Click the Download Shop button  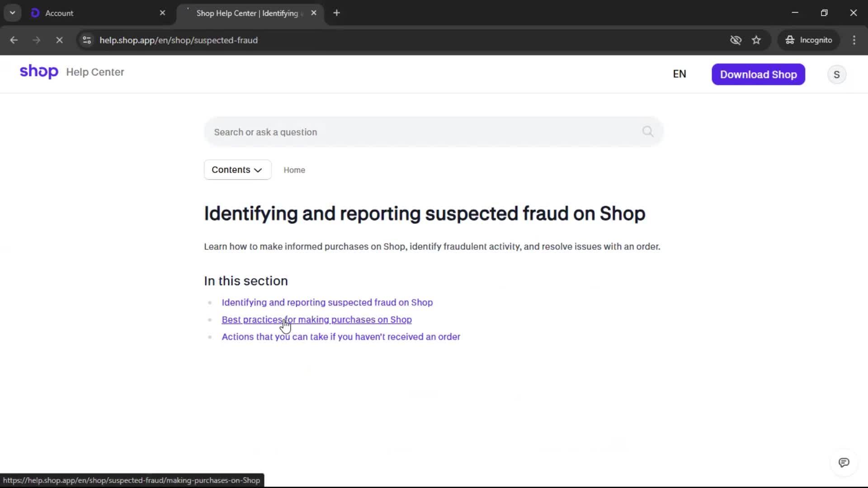click(758, 75)
